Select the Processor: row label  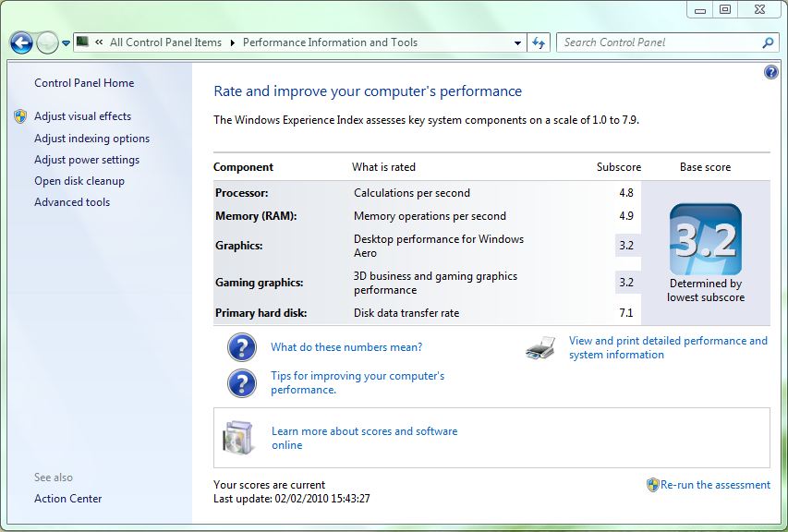click(242, 193)
